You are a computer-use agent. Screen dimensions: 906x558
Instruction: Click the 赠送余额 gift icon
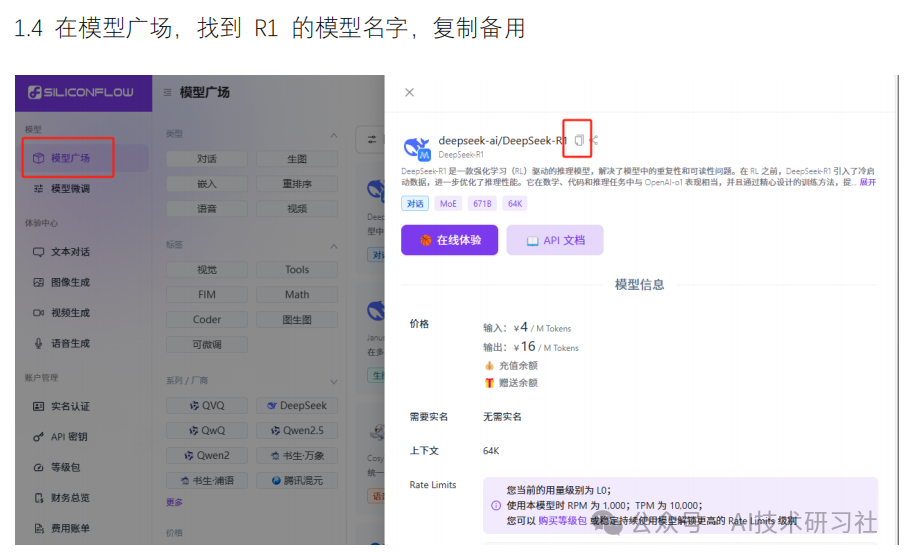click(489, 383)
